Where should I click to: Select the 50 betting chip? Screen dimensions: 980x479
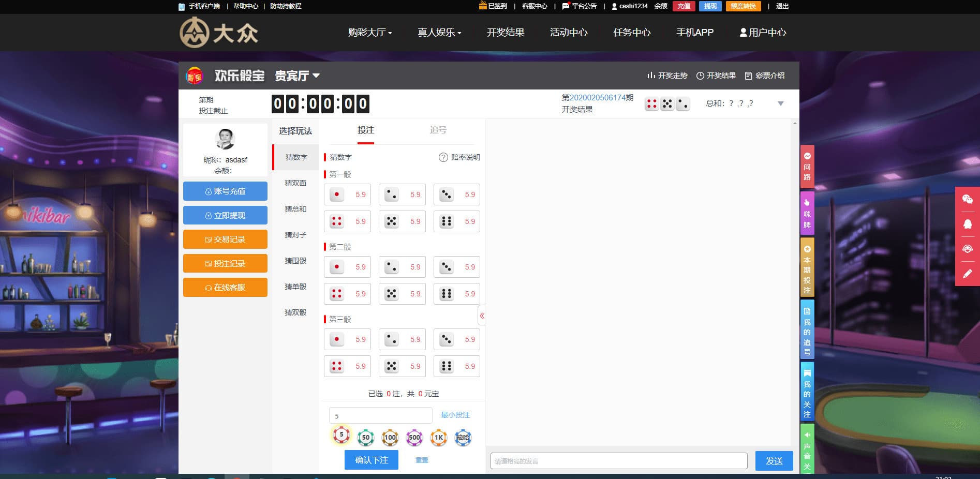[365, 437]
